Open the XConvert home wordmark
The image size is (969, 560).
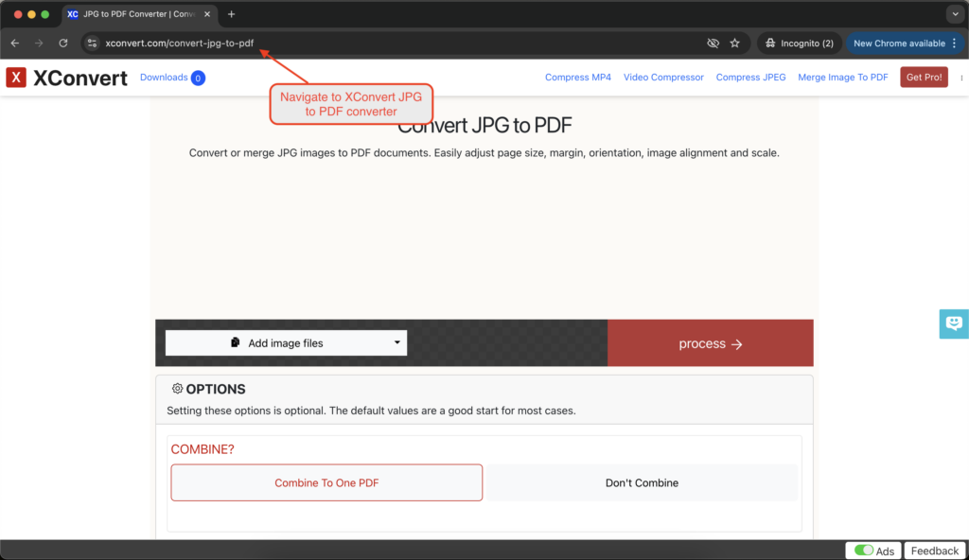80,78
